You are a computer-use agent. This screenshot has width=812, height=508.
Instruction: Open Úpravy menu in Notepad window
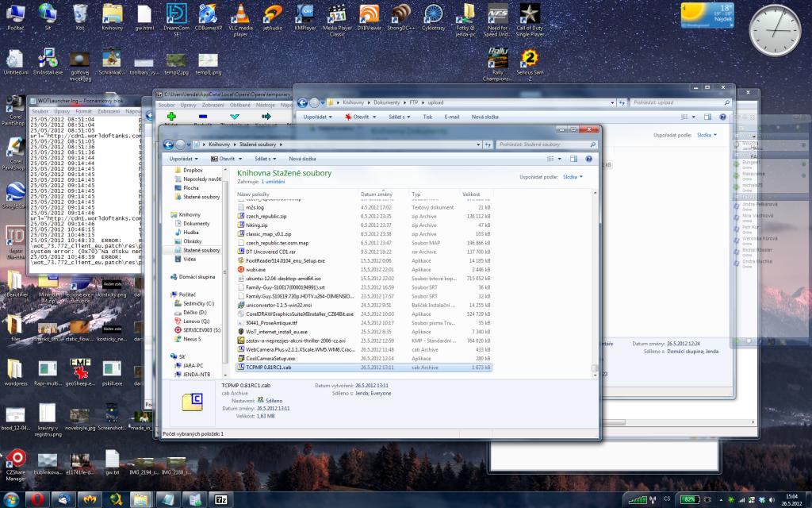click(62, 111)
